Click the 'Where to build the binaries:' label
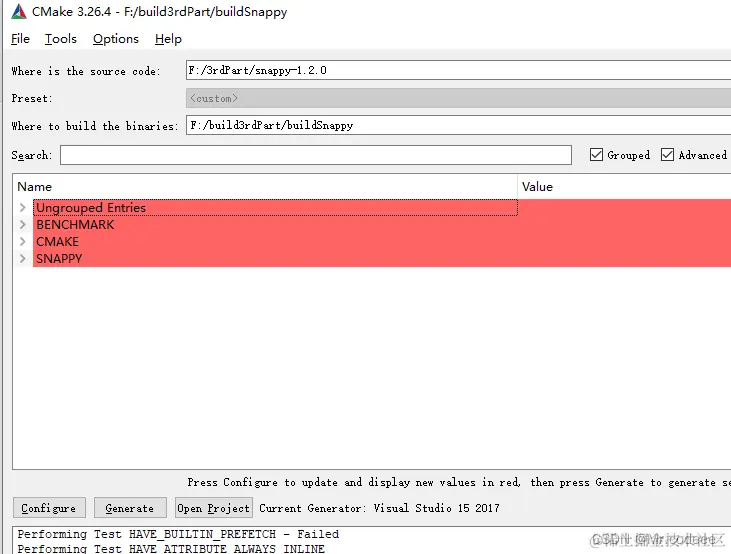This screenshot has height=554, width=731. tap(95, 126)
